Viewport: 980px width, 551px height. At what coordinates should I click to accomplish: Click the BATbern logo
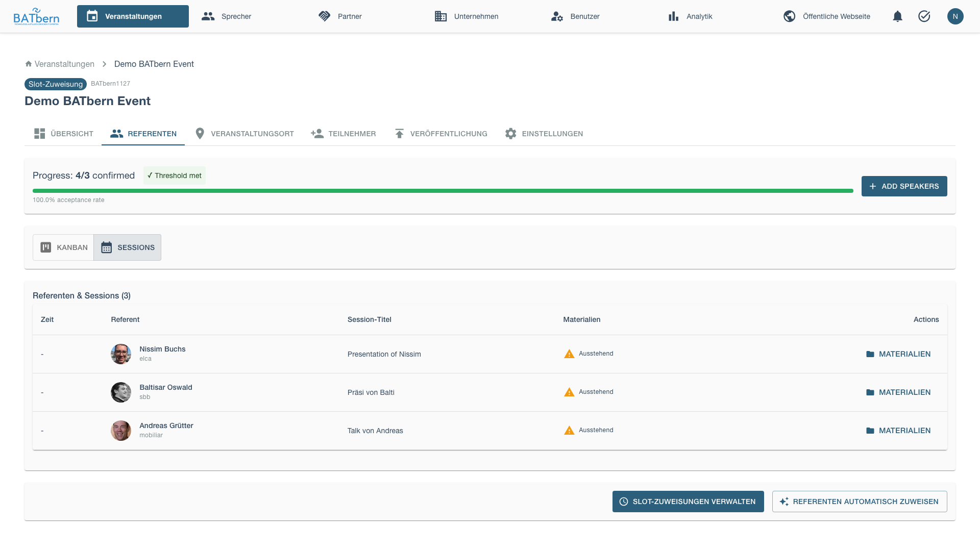[36, 16]
